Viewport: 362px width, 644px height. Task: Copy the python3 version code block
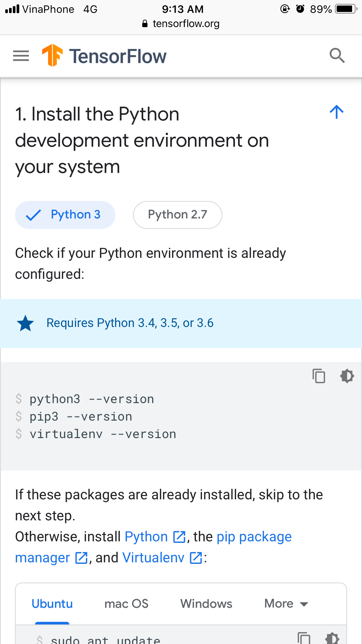(x=319, y=376)
